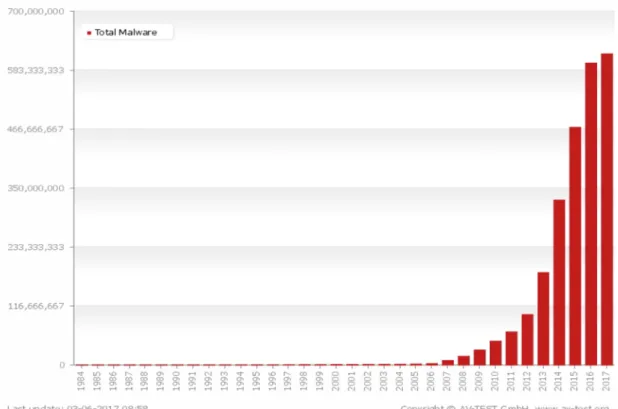This screenshot has width=618, height=409.
Task: Click the 1988 x-axis year label
Action: (145, 381)
